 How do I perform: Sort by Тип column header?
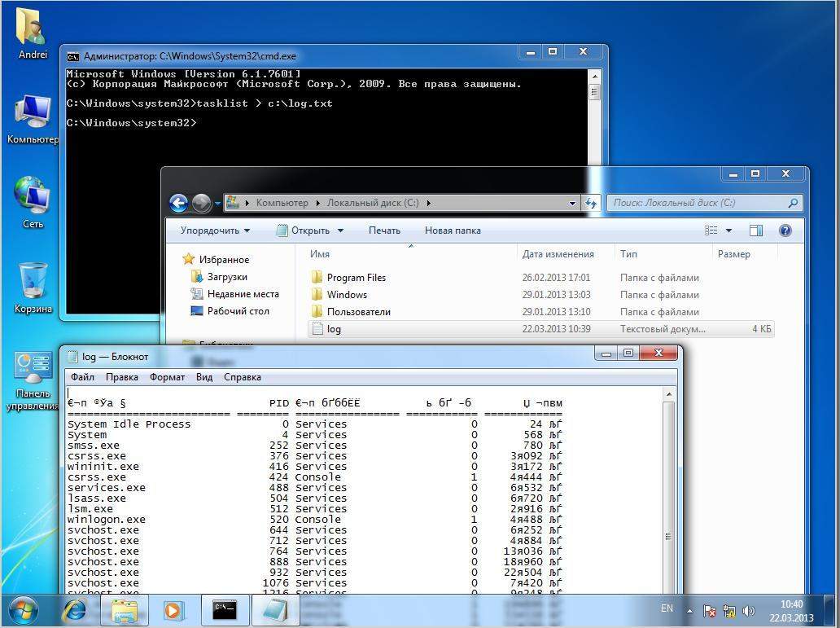pyautogui.click(x=628, y=254)
